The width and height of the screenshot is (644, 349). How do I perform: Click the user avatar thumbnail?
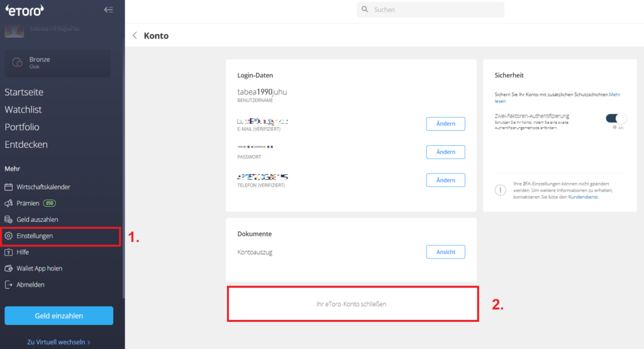click(x=14, y=31)
